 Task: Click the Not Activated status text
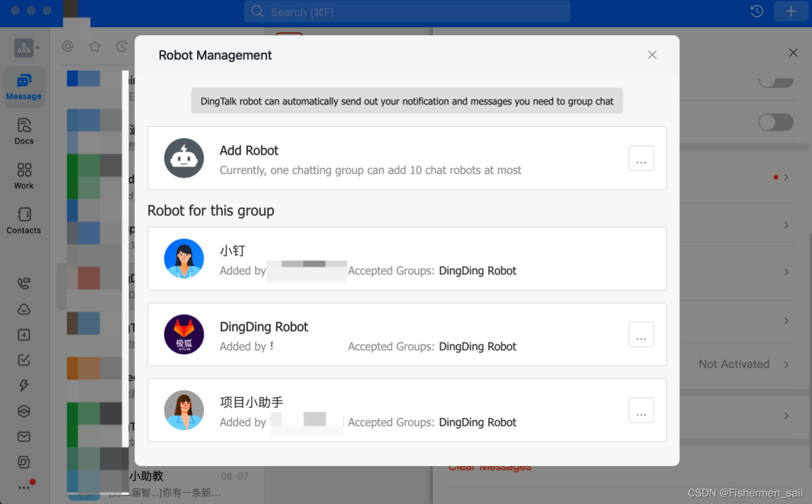[x=734, y=364]
